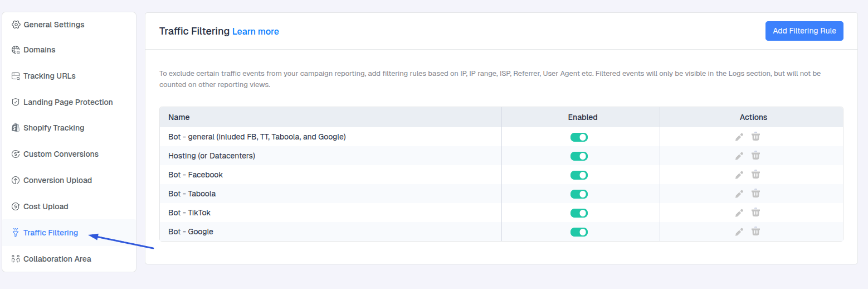Click the Name column header
This screenshot has width=868, height=289.
click(179, 117)
